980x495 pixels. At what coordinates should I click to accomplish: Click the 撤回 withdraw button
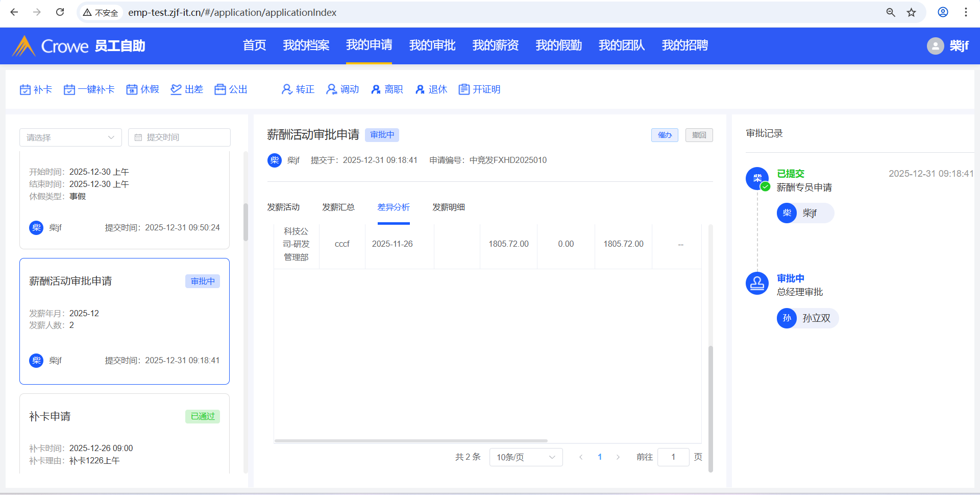pyautogui.click(x=699, y=135)
